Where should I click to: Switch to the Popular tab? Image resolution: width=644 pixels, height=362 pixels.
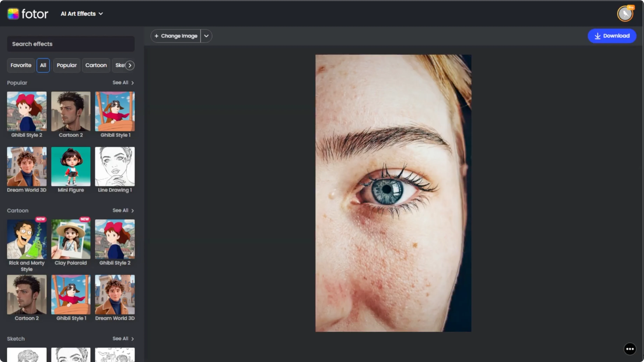[67, 65]
